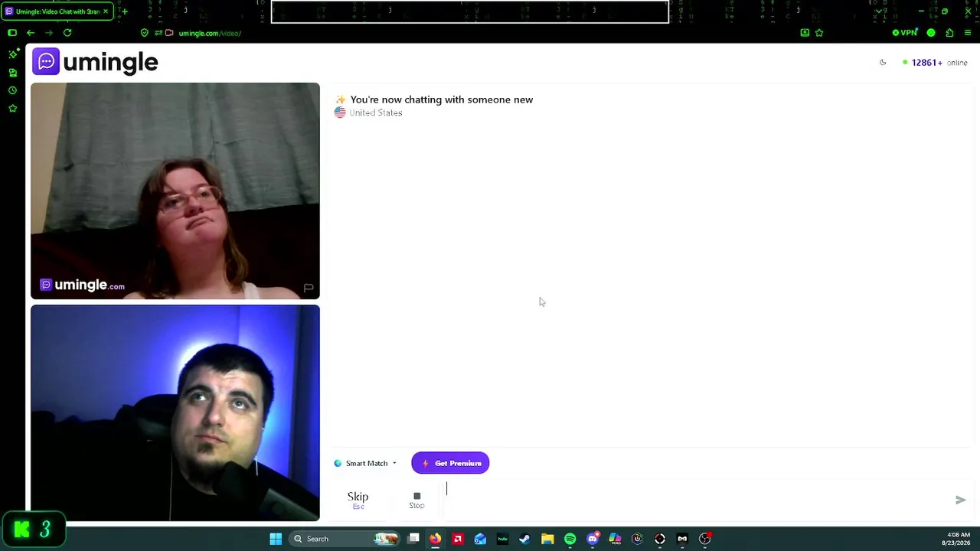This screenshot has height=551, width=980.
Task: Bookmark this page with star icon
Action: (819, 33)
